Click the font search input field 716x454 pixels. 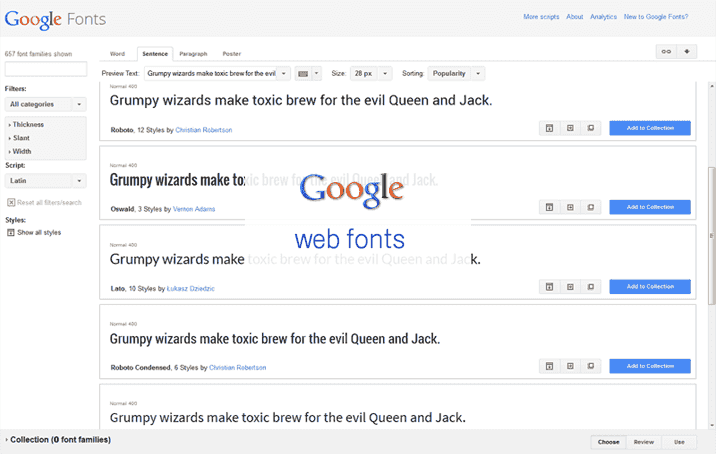(x=46, y=69)
